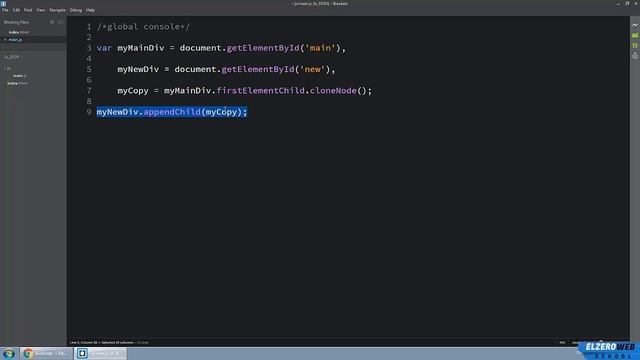Image resolution: width=640 pixels, height=360 pixels.
Task: Open Working Files settings gear icon
Action: tap(52, 22)
